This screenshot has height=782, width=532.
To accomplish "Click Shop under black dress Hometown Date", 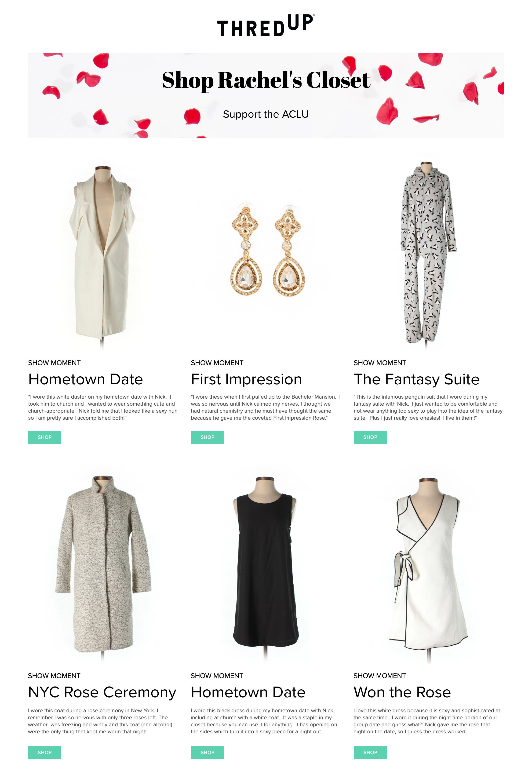I will (x=207, y=752).
